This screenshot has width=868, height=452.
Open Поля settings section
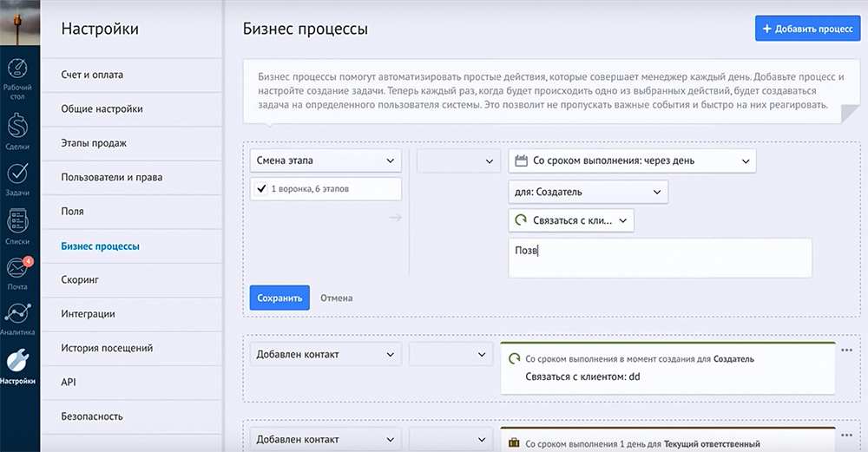click(x=132, y=212)
